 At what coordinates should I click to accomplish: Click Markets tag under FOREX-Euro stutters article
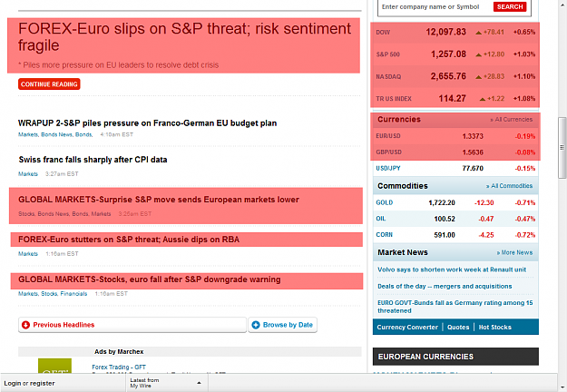click(28, 254)
